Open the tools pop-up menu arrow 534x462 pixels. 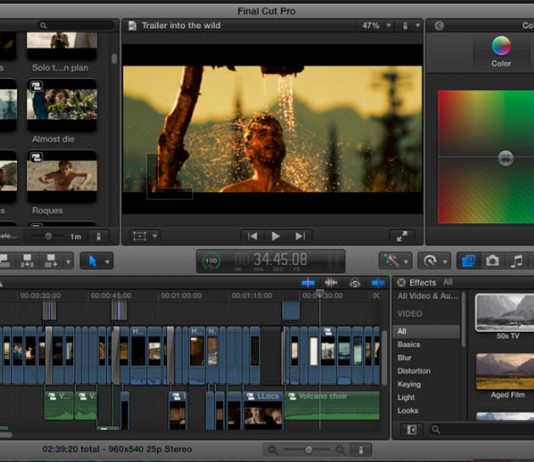point(107,262)
